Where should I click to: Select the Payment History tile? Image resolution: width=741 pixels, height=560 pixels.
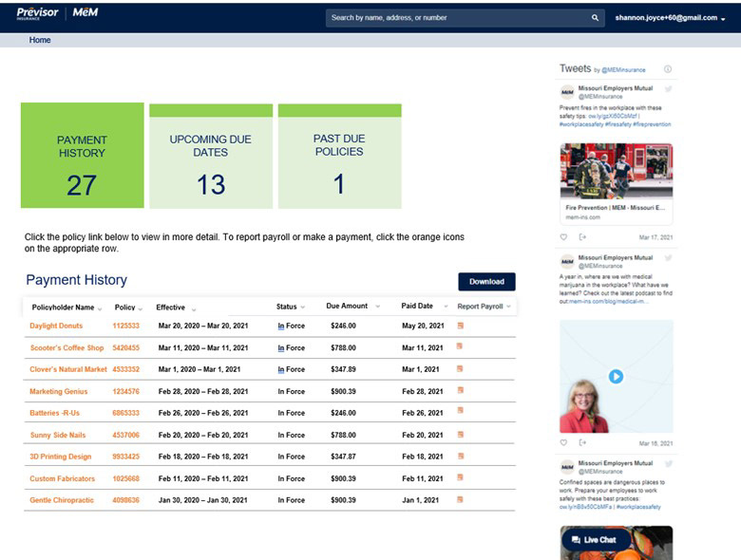83,156
